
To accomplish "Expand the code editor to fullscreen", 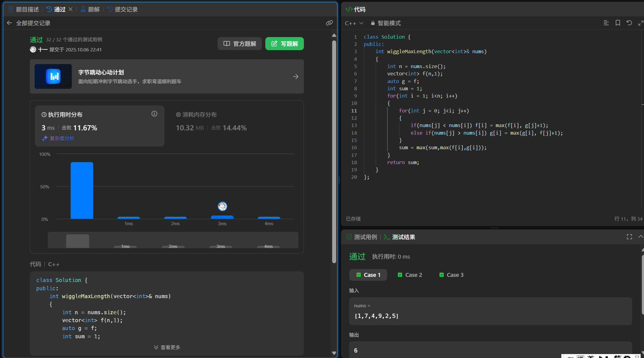I will tap(641, 23).
